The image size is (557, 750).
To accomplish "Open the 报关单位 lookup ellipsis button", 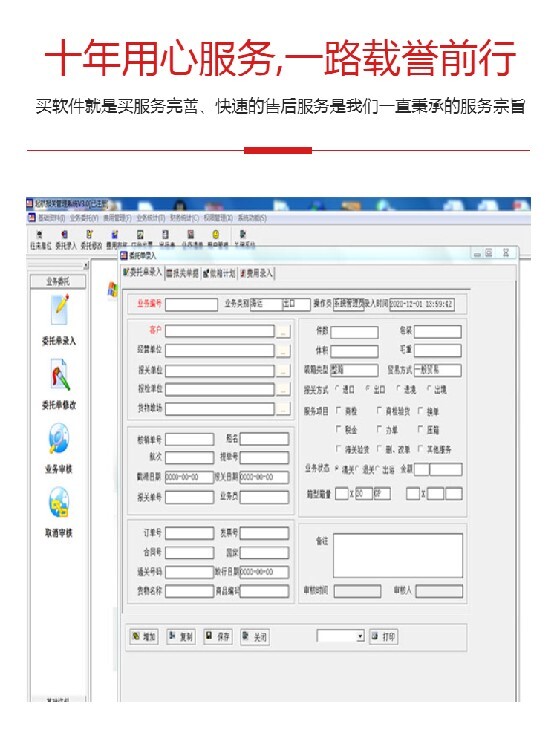I will pyautogui.click(x=284, y=370).
